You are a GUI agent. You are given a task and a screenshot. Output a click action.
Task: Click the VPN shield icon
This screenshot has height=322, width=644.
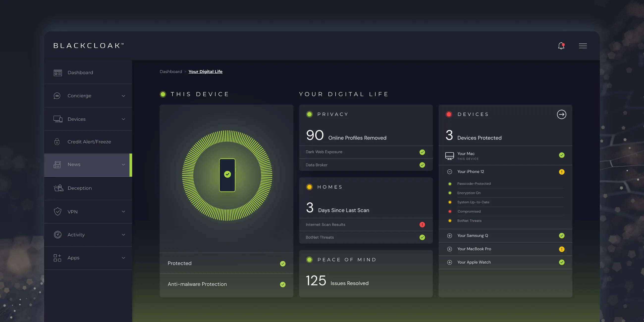point(57,212)
